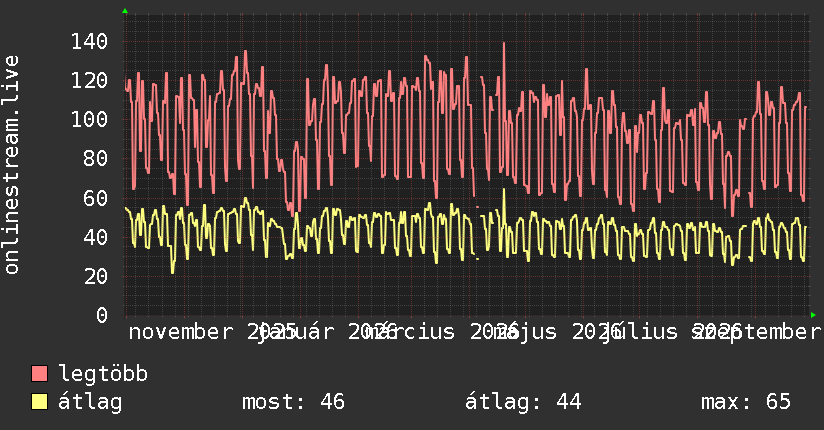824x430 pixels.
Task: Click the 40 y-axis label
Action: [x=95, y=237]
